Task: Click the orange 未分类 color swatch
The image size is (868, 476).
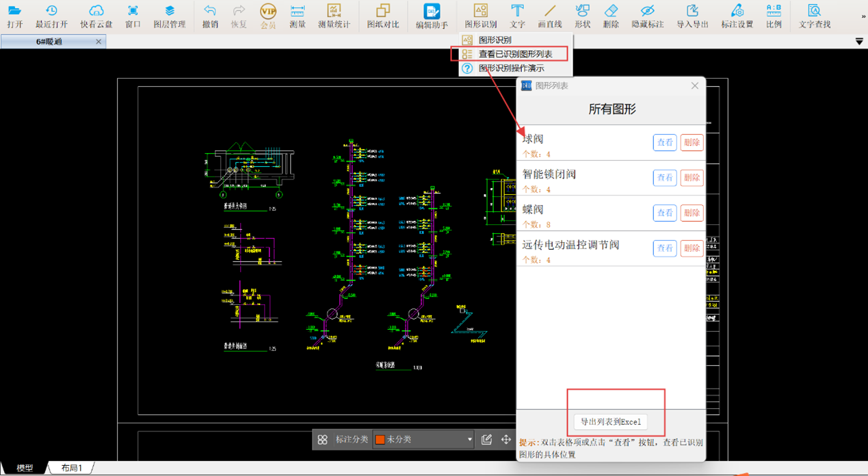Action: [x=380, y=440]
